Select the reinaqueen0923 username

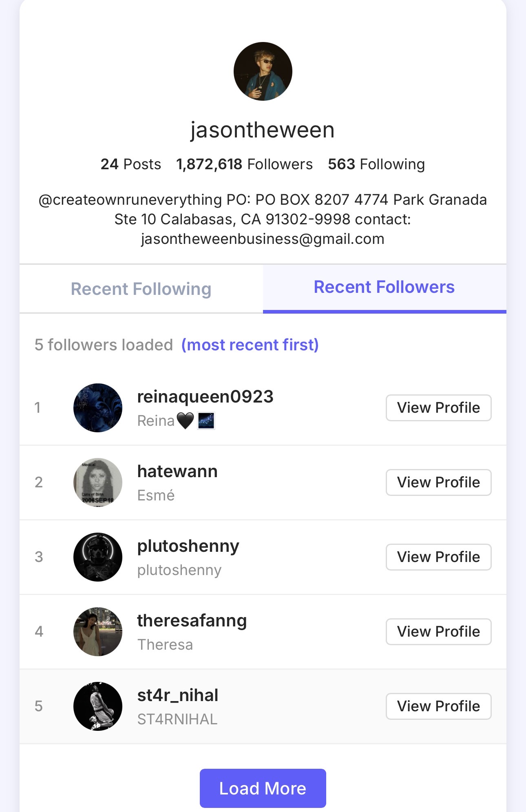205,397
